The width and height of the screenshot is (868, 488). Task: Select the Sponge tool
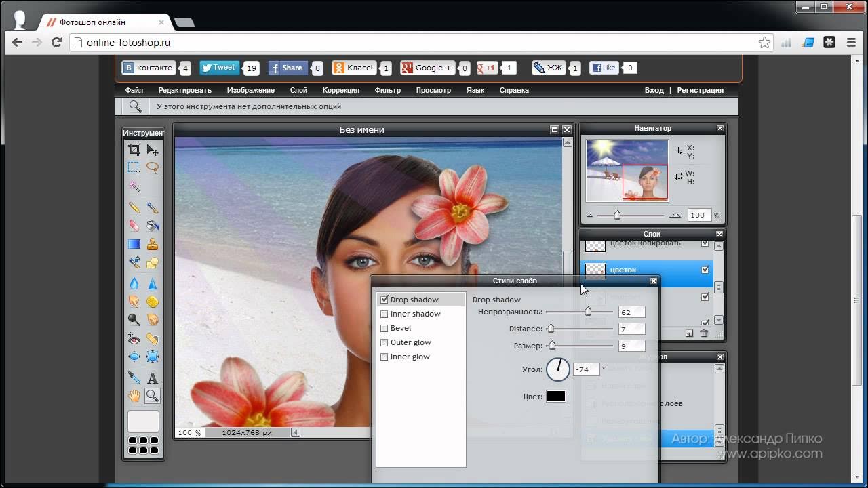click(153, 301)
